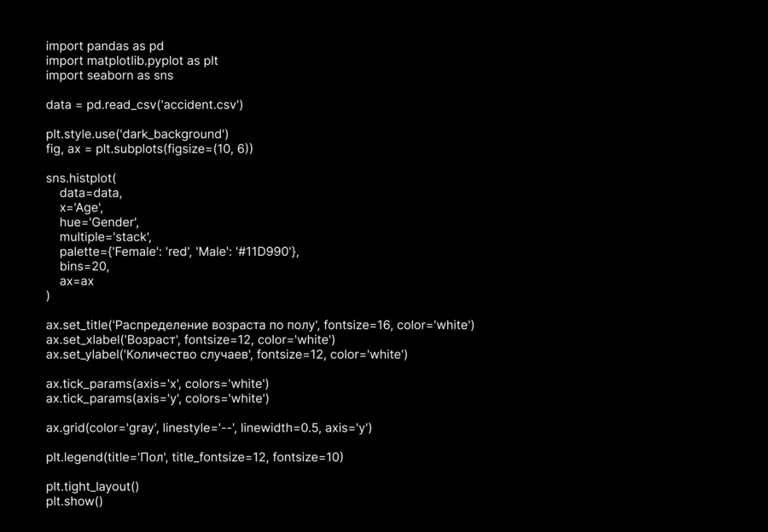Click the plt.legend(title='Пол') line
This screenshot has height=532, width=768.
[195, 457]
